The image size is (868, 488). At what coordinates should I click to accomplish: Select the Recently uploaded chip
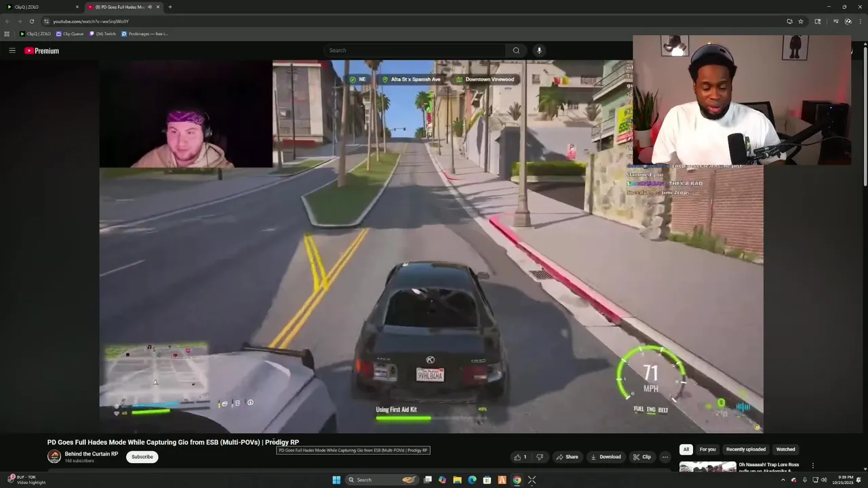point(746,449)
